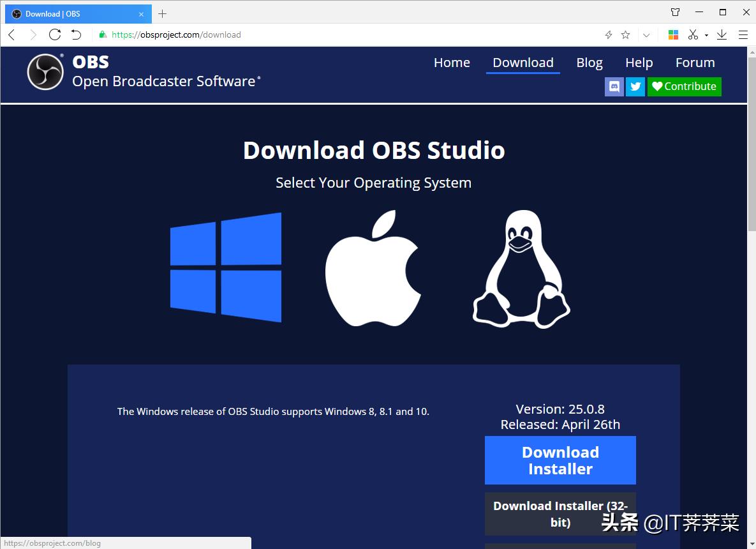Click the OBS circular logo in header
The width and height of the screenshot is (756, 549).
(x=45, y=71)
